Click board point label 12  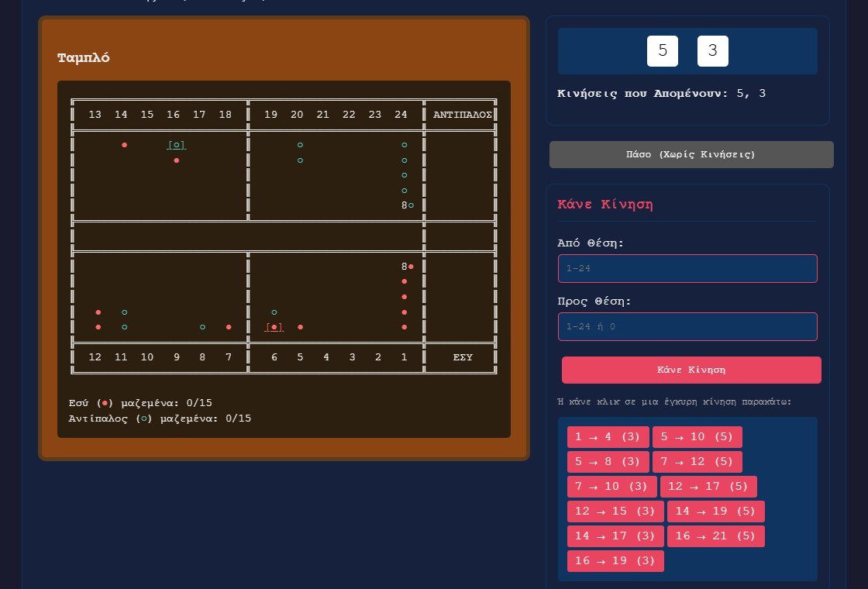(x=95, y=357)
